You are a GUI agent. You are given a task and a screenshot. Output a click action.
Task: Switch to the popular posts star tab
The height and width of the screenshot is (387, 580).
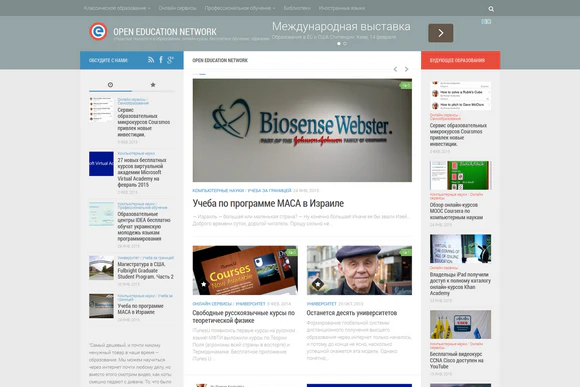click(x=153, y=85)
